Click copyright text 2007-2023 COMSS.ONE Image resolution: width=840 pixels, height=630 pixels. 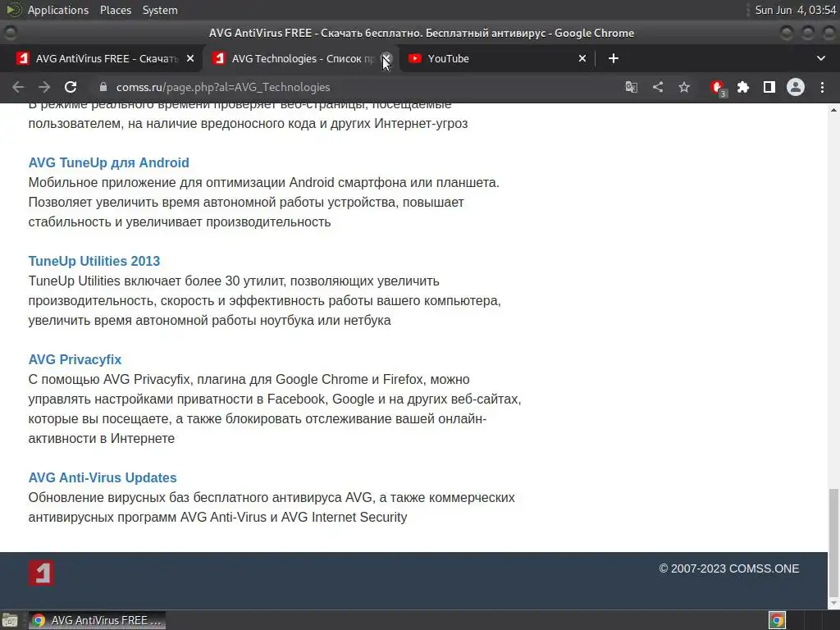point(728,569)
